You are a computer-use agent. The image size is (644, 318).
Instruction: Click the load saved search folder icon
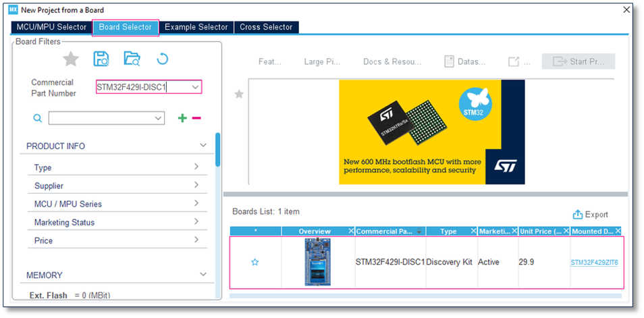[x=132, y=59]
